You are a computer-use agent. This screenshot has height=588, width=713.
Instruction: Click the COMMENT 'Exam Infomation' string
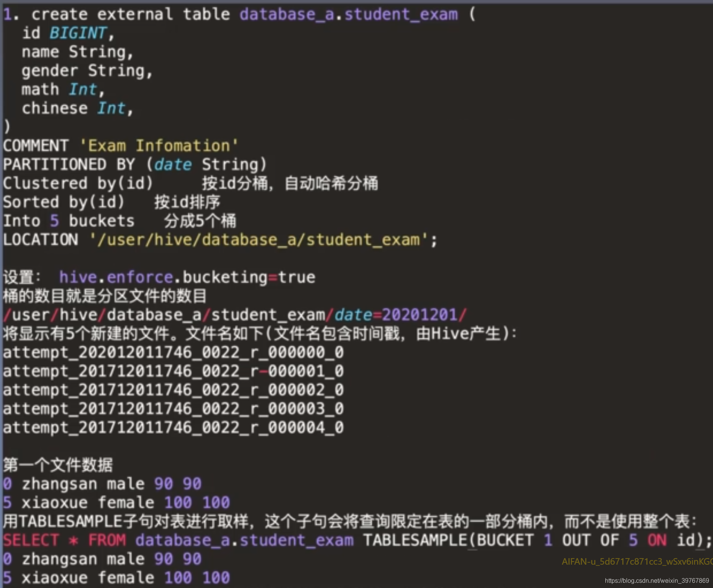coord(159,146)
